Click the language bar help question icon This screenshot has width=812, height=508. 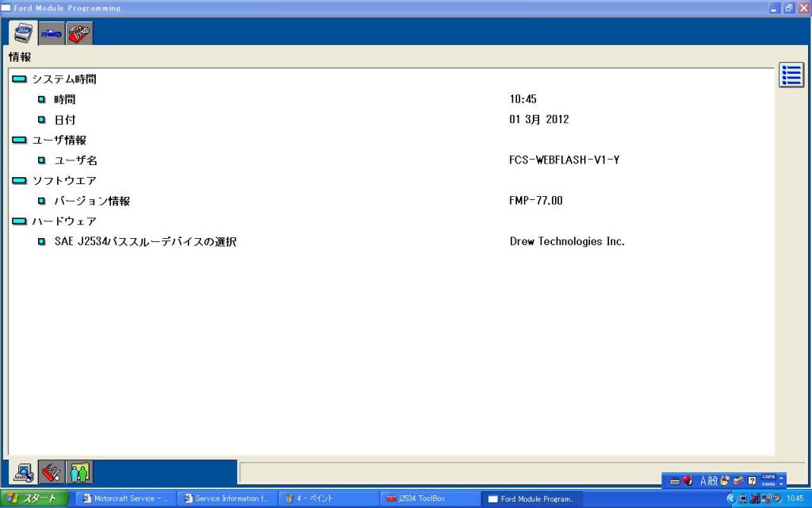pyautogui.click(x=752, y=480)
